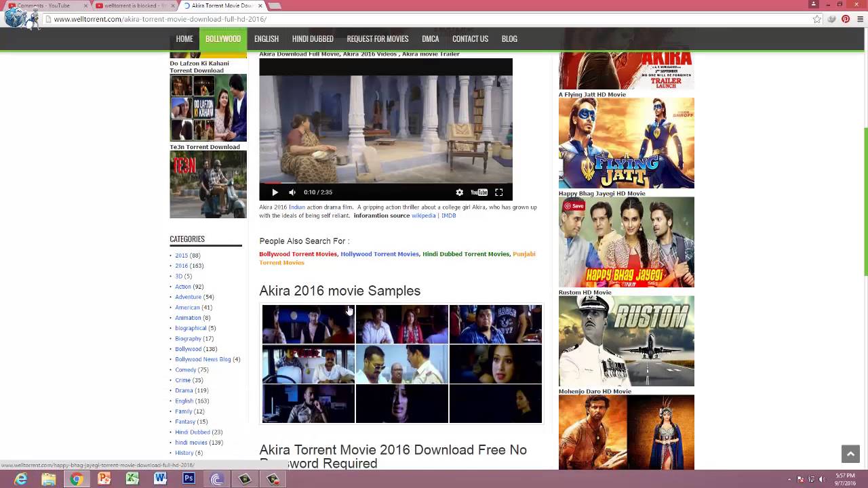Open PowerPoint from taskbar
Image resolution: width=868 pixels, height=488 pixels.
(104, 479)
